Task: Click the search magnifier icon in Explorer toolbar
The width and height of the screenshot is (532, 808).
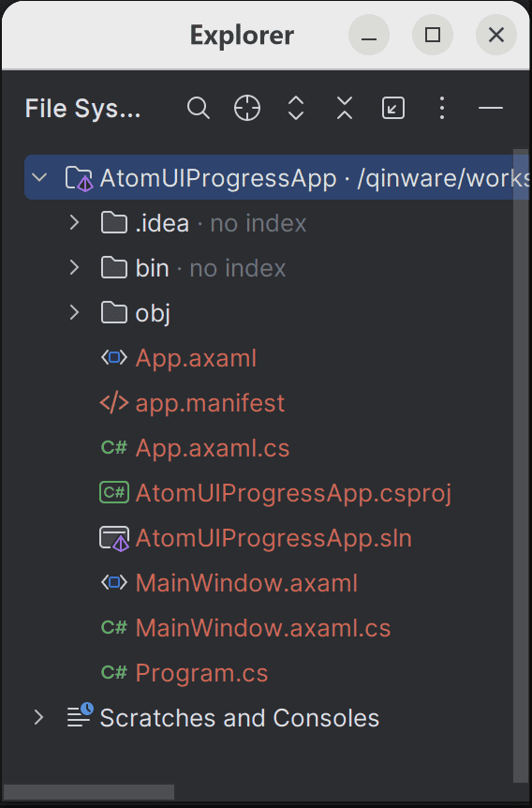Action: click(x=199, y=108)
